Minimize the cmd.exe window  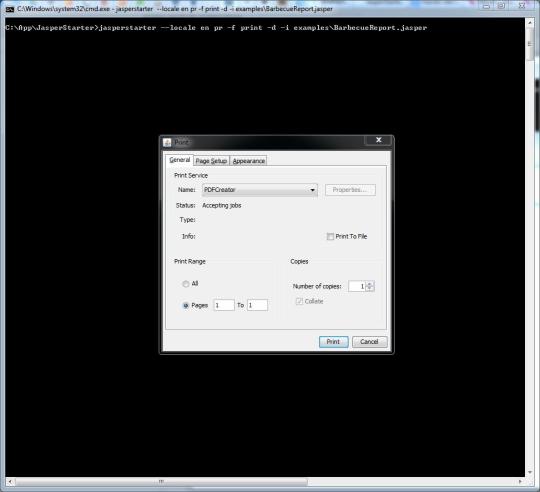(x=486, y=6)
